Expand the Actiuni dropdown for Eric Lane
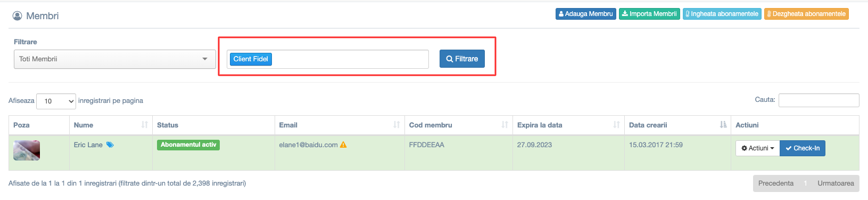The image size is (868, 200). coord(758,148)
